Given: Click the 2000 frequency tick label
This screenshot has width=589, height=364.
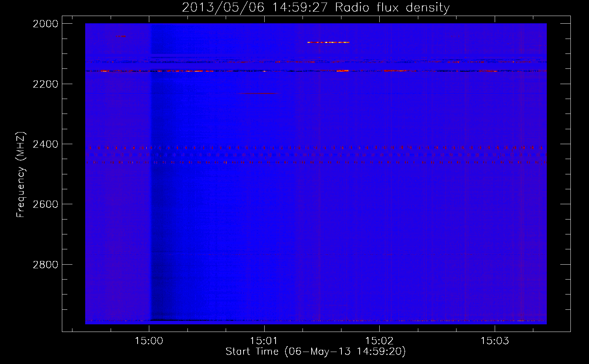Looking at the screenshot, I should pyautogui.click(x=46, y=24).
